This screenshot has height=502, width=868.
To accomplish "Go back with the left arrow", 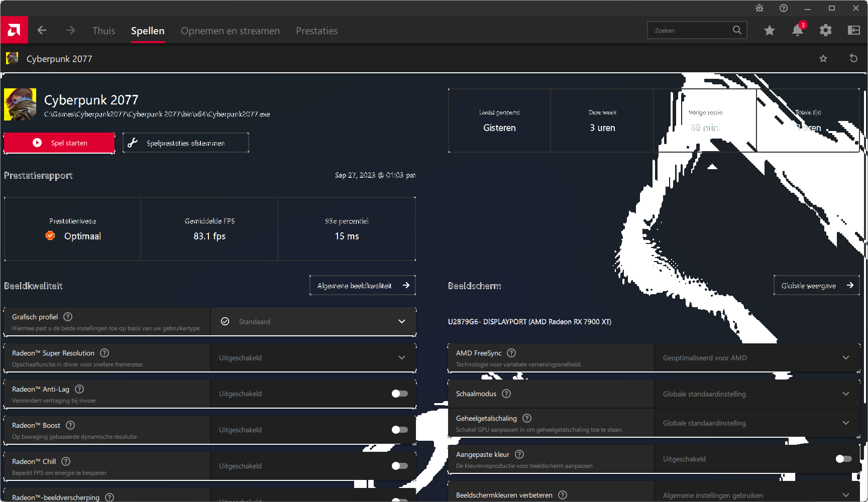I will (x=42, y=30).
